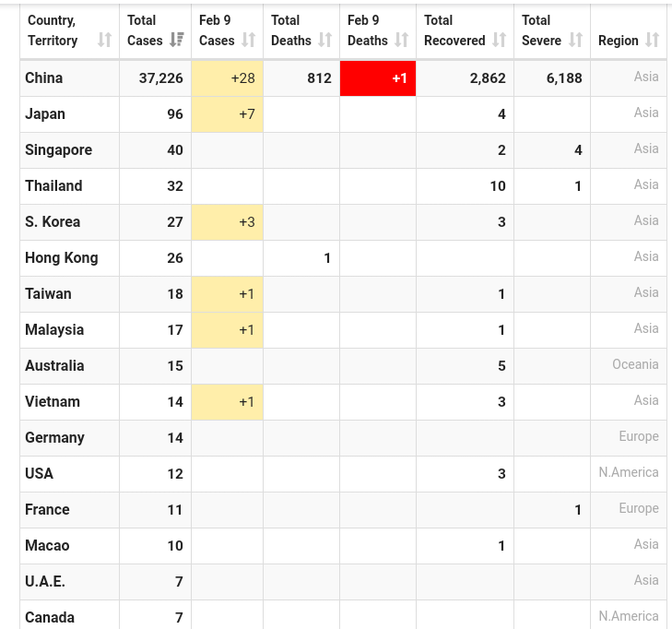Viewport: 672px width, 629px height.
Task: Click sort icon in Country, Territory header
Action: 104,41
